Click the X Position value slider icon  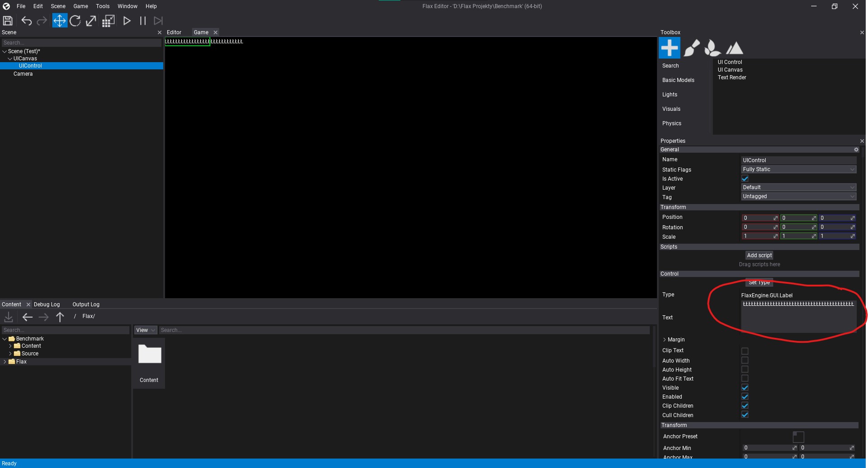click(x=776, y=218)
